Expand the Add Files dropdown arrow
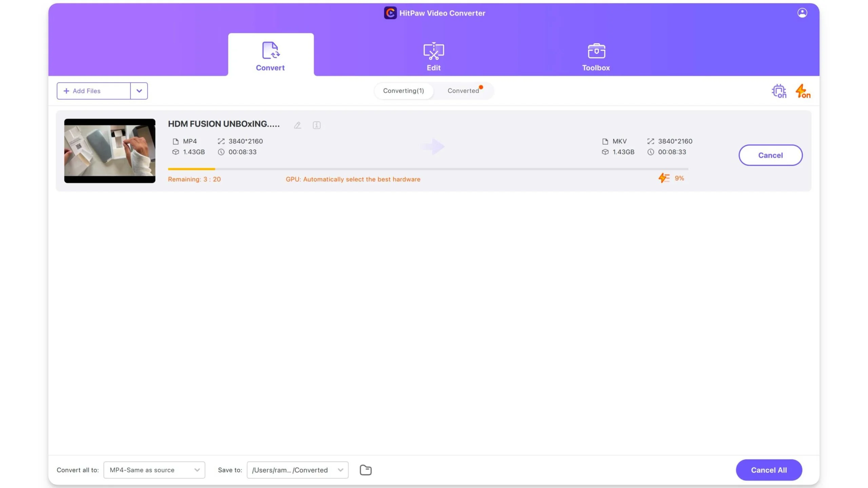 pos(139,91)
